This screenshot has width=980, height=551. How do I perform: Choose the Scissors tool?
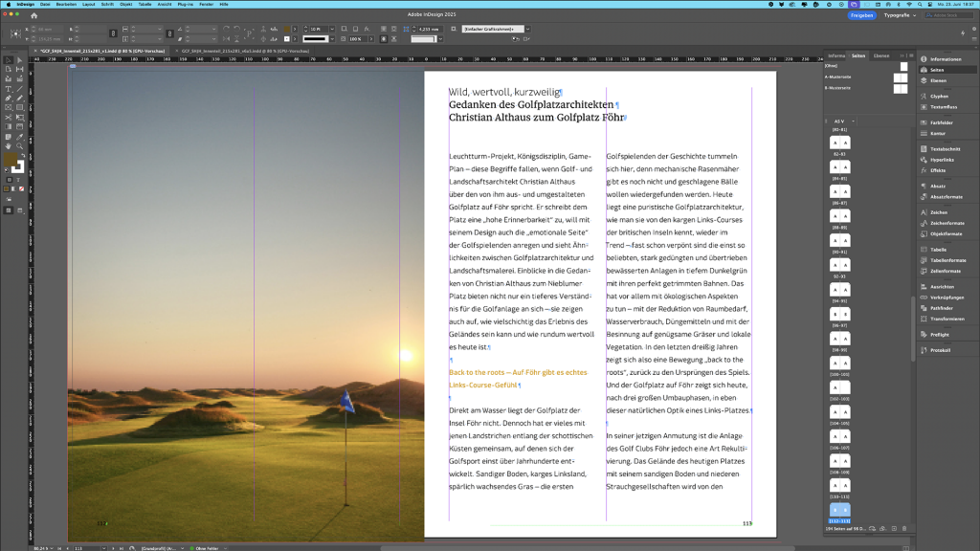(x=8, y=117)
